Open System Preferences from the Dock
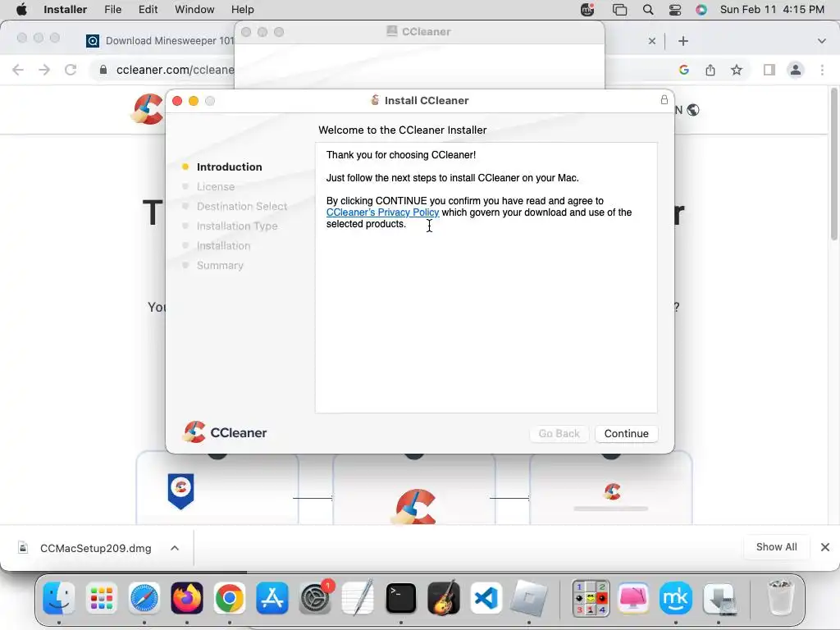Image resolution: width=840 pixels, height=630 pixels. [315, 598]
